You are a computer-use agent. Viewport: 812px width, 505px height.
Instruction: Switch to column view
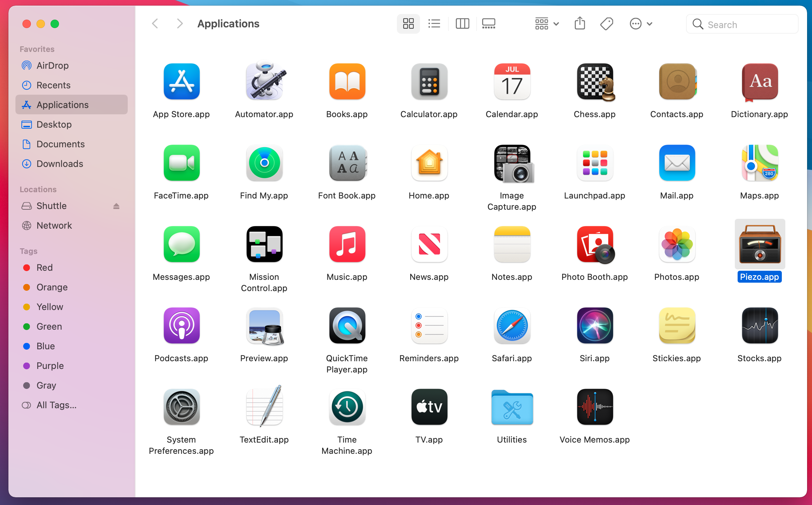(462, 24)
